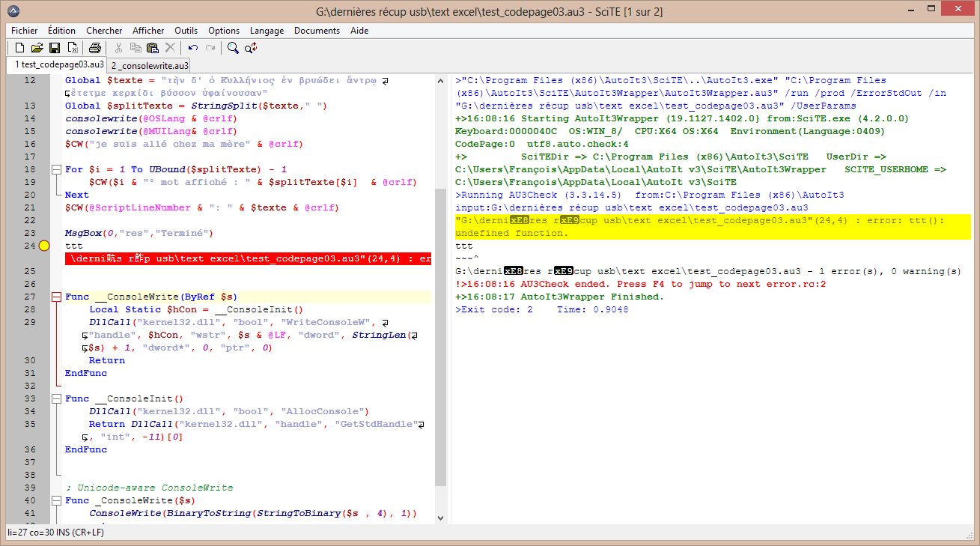Paste using the clipboard toolbar icon

pos(153,48)
